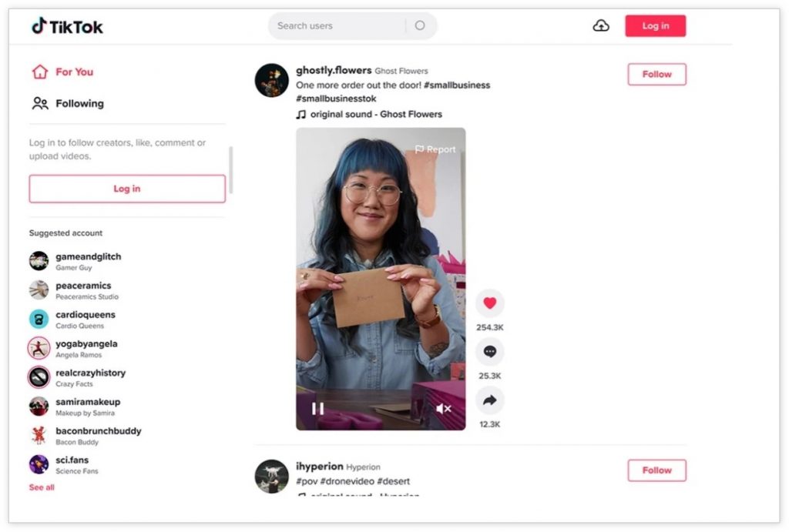Expand suggested accounts with See all
Image resolution: width=789 pixels, height=532 pixels.
(x=42, y=487)
